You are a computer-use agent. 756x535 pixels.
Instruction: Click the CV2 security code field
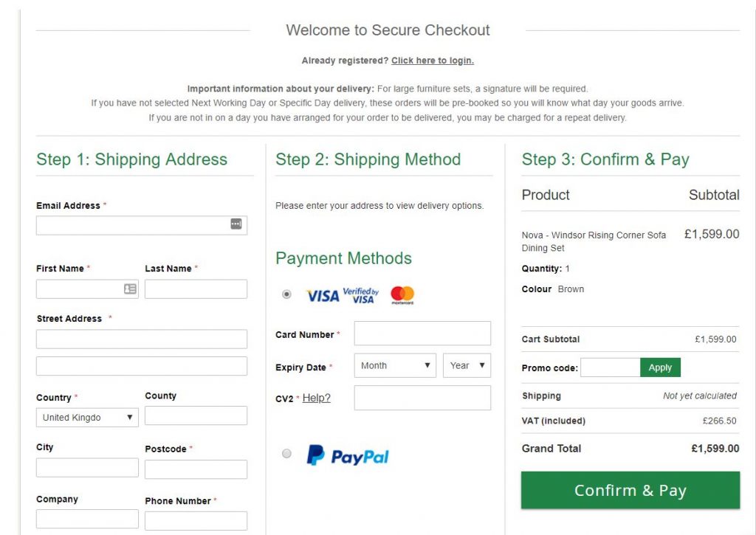click(422, 398)
